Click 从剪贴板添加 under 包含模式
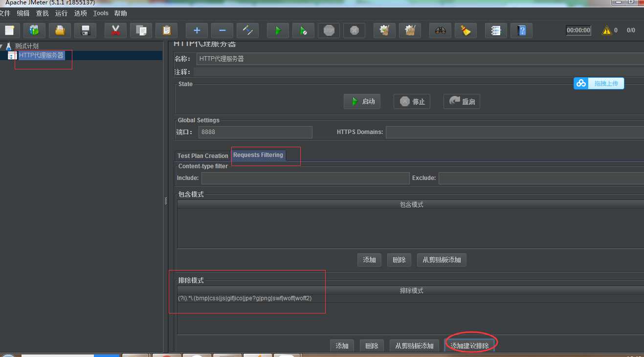 pos(442,260)
